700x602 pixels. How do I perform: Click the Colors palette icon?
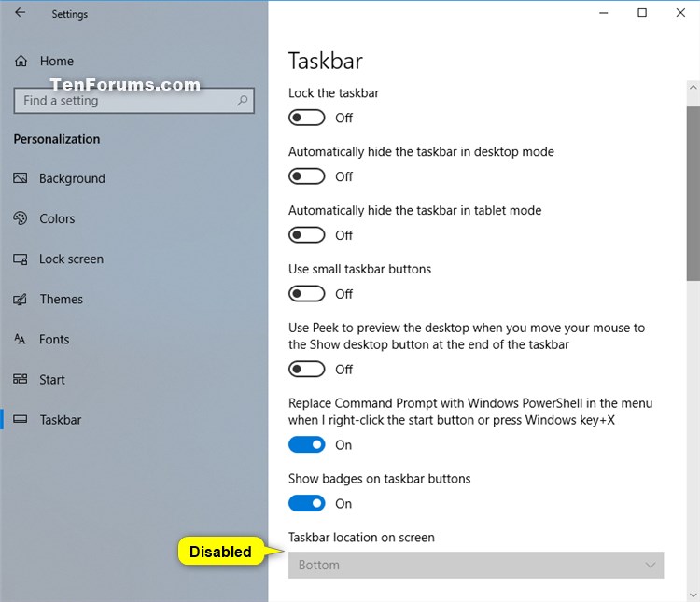pos(21,218)
